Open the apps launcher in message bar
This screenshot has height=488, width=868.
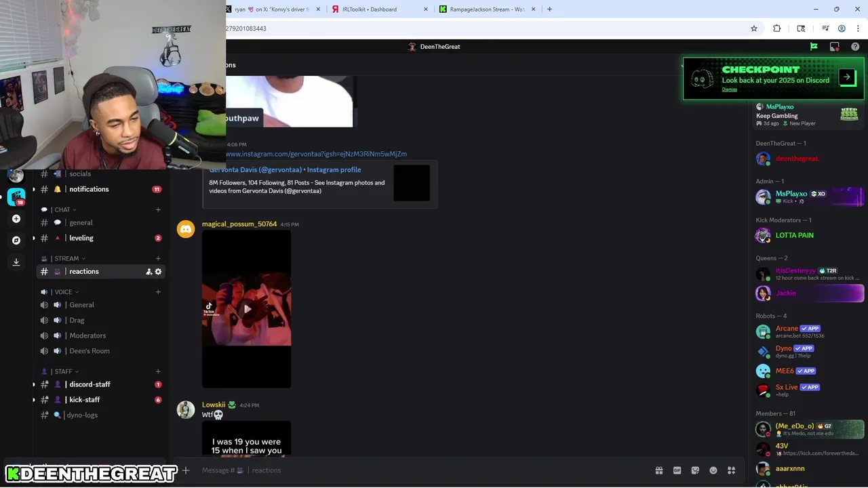(x=732, y=470)
